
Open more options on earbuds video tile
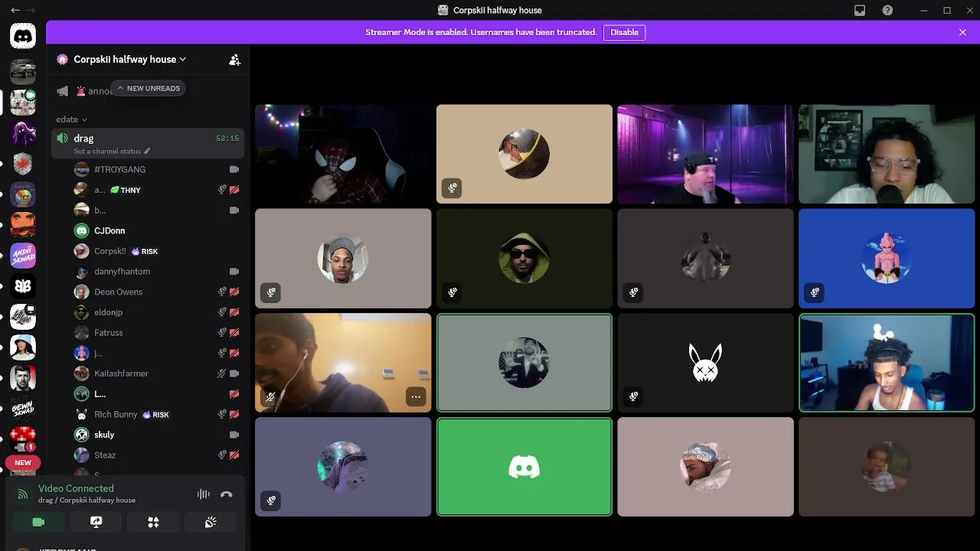[416, 396]
